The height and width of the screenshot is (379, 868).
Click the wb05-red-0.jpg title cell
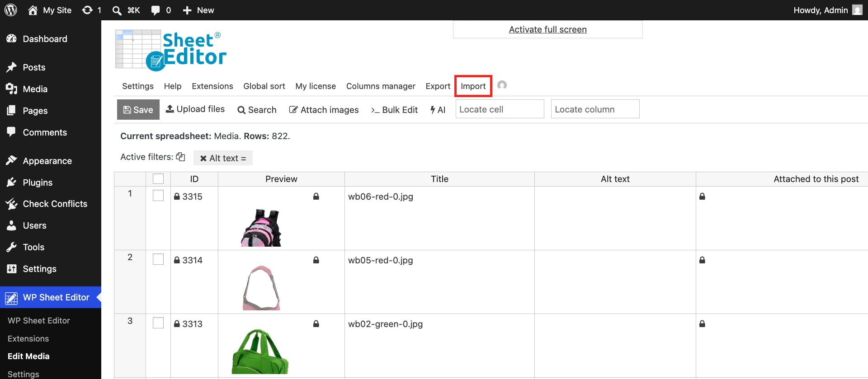pyautogui.click(x=439, y=282)
